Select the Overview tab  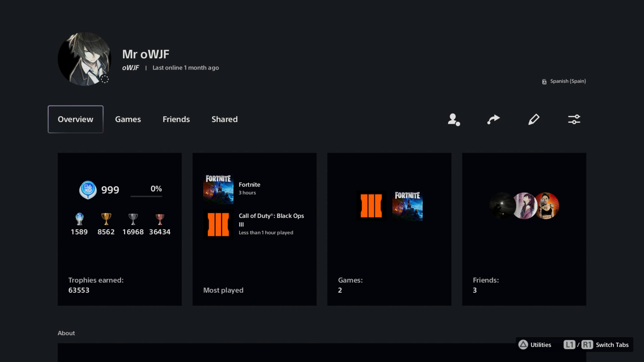click(x=75, y=119)
